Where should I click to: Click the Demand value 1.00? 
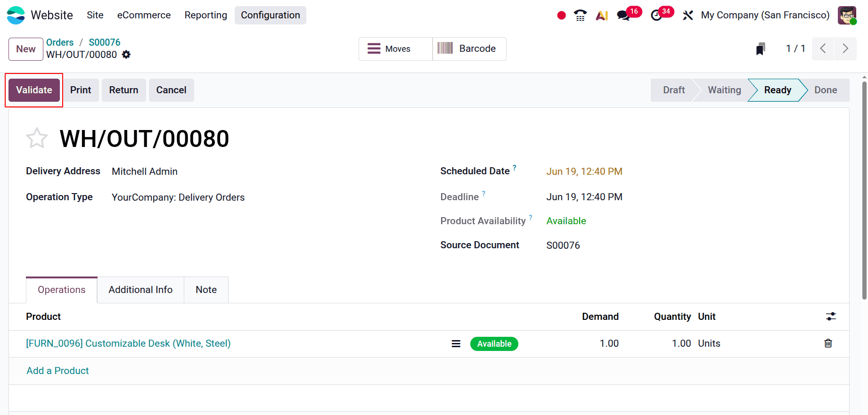click(x=609, y=343)
